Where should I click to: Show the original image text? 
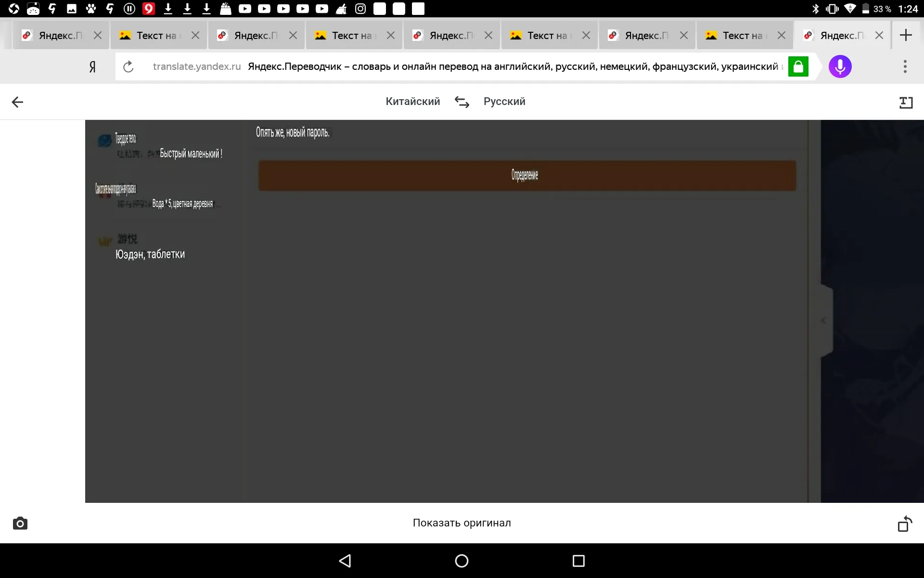tap(462, 523)
